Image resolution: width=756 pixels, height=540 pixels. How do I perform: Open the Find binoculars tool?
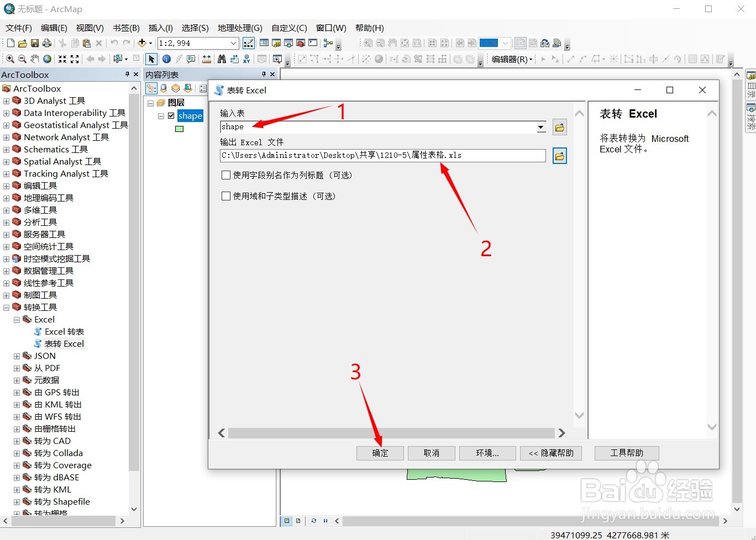tap(222, 59)
